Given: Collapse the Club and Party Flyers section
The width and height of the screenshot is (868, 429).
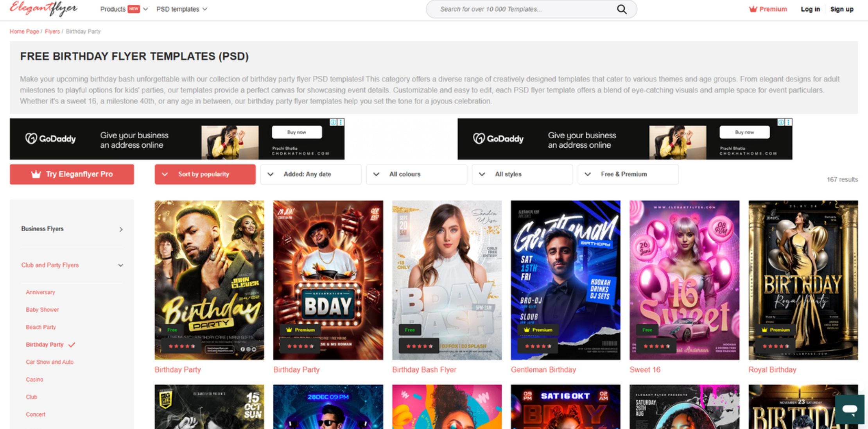Looking at the screenshot, I should 121,265.
